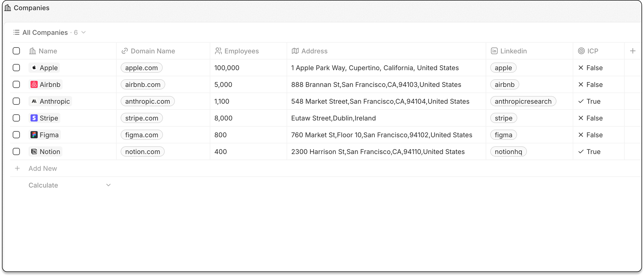Open the Employees column header menu

tap(241, 51)
